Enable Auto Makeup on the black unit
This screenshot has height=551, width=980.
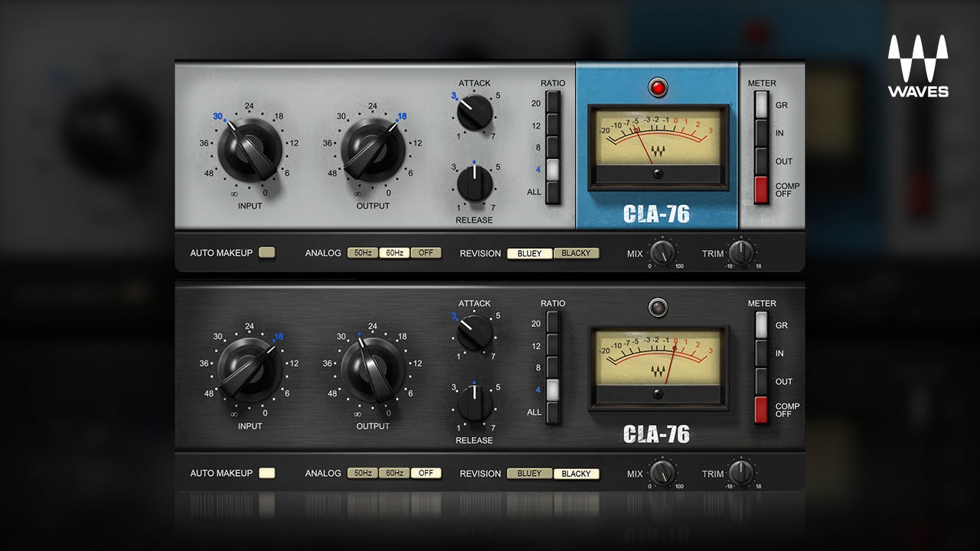(x=266, y=473)
